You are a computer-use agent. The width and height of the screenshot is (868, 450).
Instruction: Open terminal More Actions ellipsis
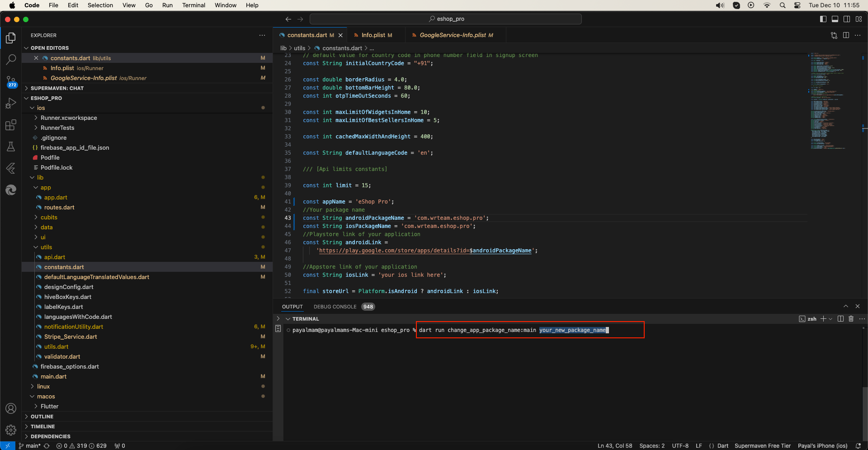pyautogui.click(x=862, y=319)
